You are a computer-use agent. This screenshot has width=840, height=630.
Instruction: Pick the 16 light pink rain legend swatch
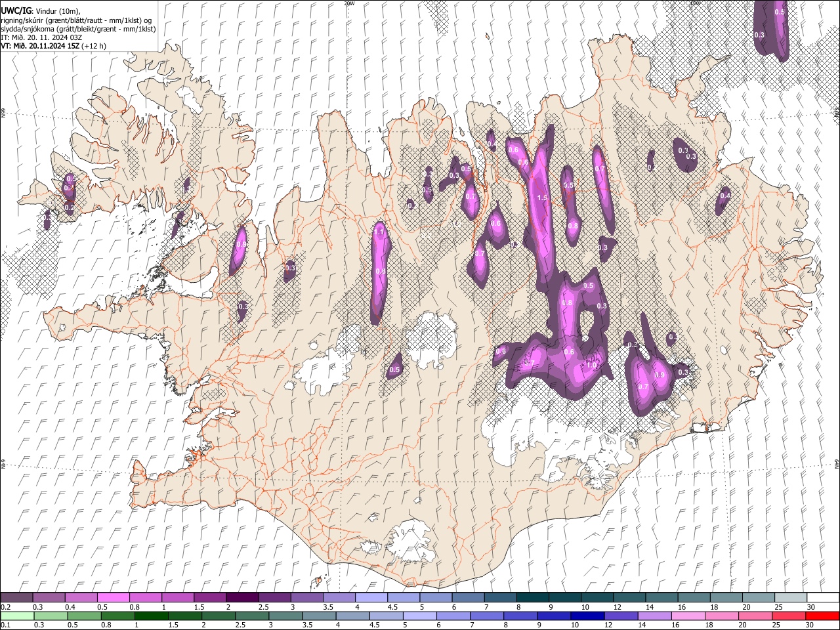pyautogui.click(x=688, y=616)
